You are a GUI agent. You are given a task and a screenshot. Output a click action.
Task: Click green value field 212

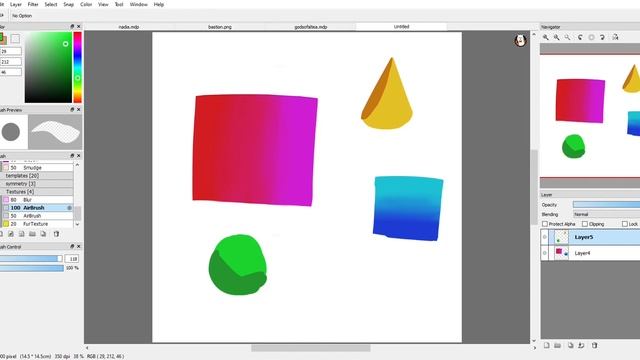11,62
